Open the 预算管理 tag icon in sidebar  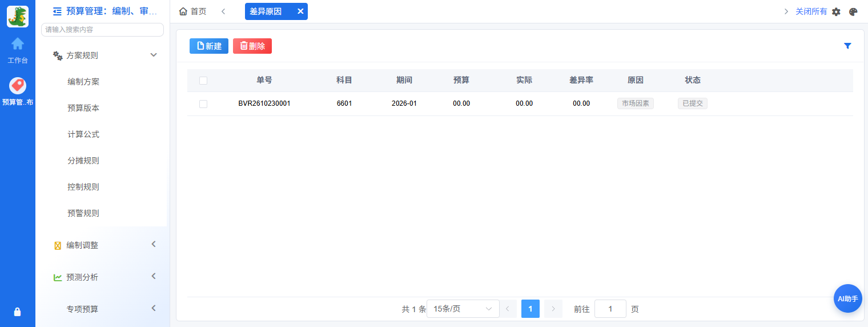click(x=18, y=86)
